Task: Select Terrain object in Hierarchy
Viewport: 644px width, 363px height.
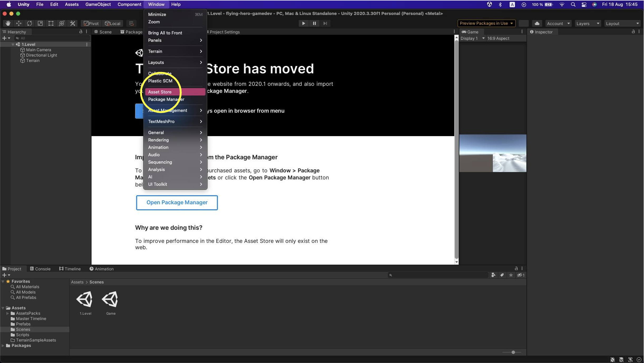Action: click(33, 60)
